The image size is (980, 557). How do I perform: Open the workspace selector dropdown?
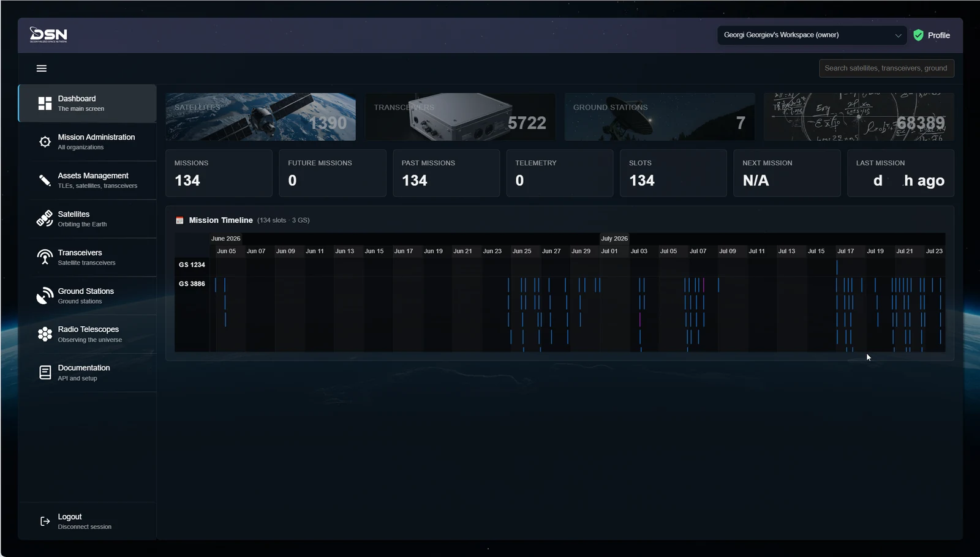pos(812,35)
